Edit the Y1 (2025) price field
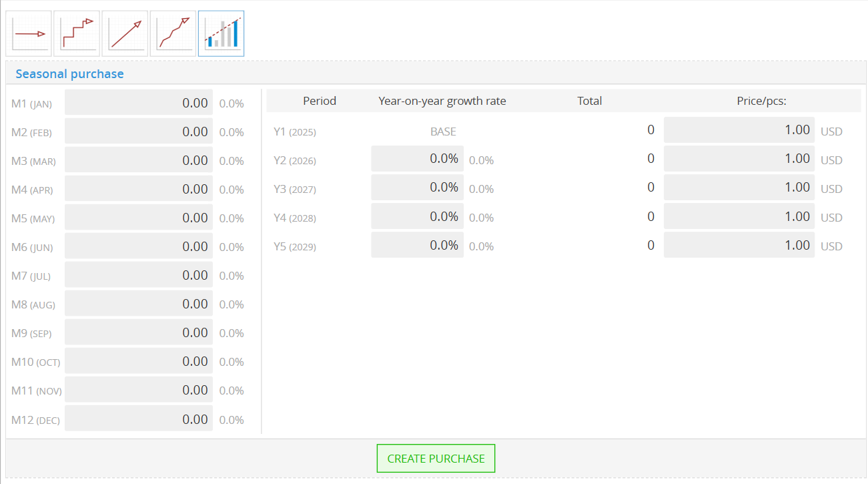The image size is (868, 484). point(739,130)
